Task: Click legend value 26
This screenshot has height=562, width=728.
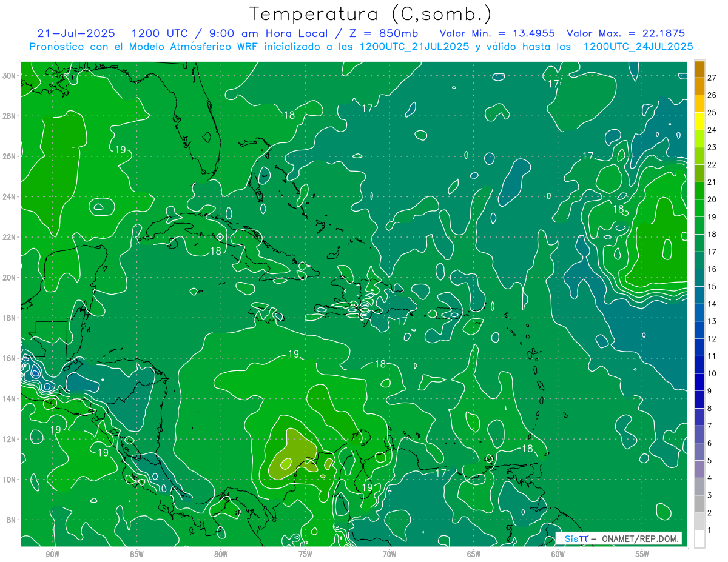Action: [712, 95]
